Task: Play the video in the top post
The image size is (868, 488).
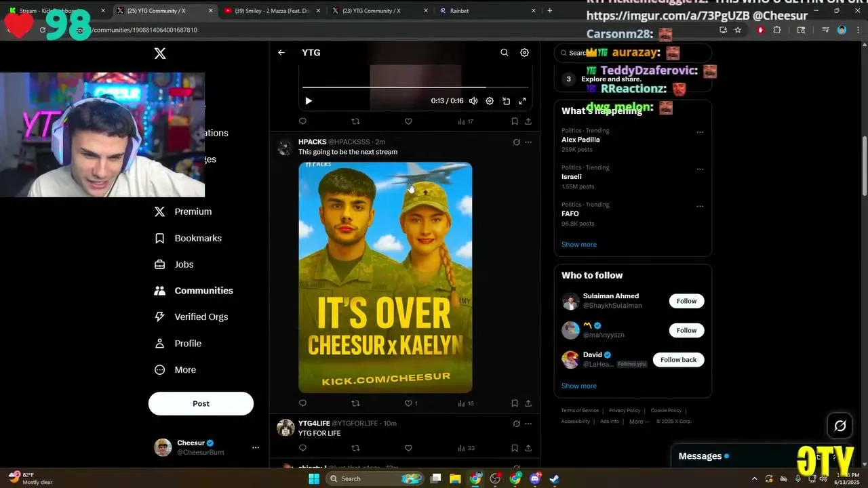Action: click(x=309, y=101)
